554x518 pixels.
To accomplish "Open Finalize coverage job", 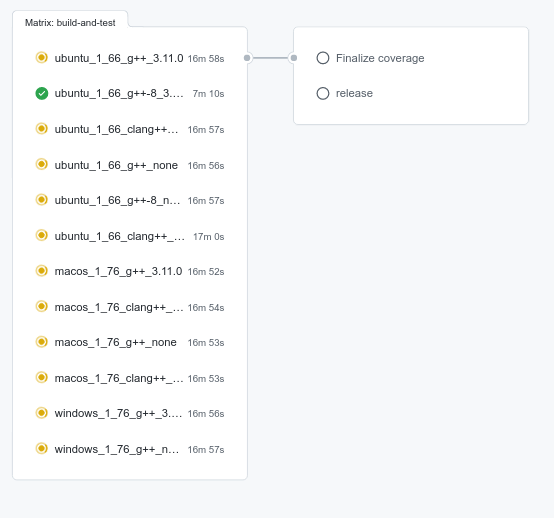I will point(380,58).
